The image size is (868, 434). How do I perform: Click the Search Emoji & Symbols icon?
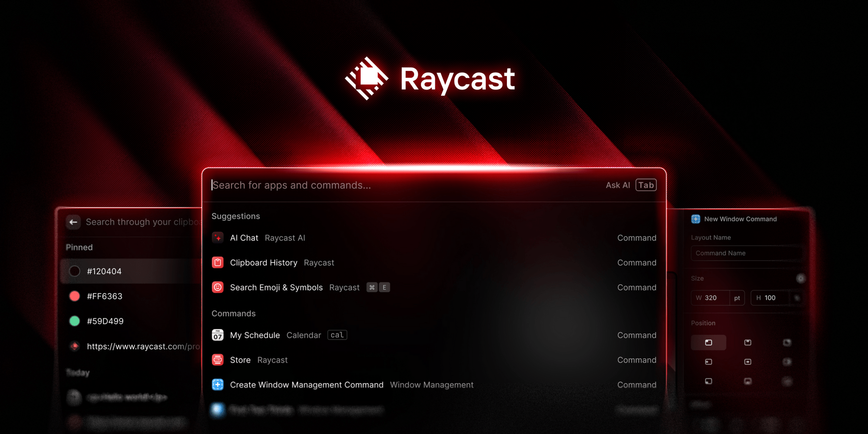pyautogui.click(x=218, y=287)
